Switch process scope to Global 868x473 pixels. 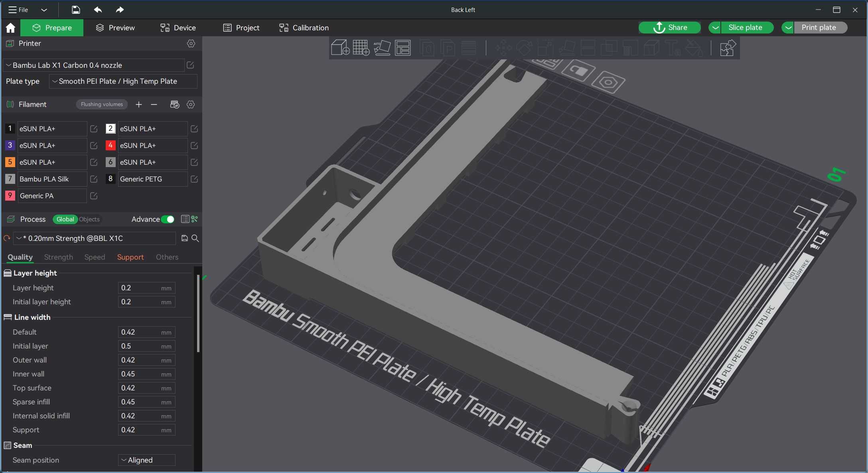pyautogui.click(x=65, y=219)
